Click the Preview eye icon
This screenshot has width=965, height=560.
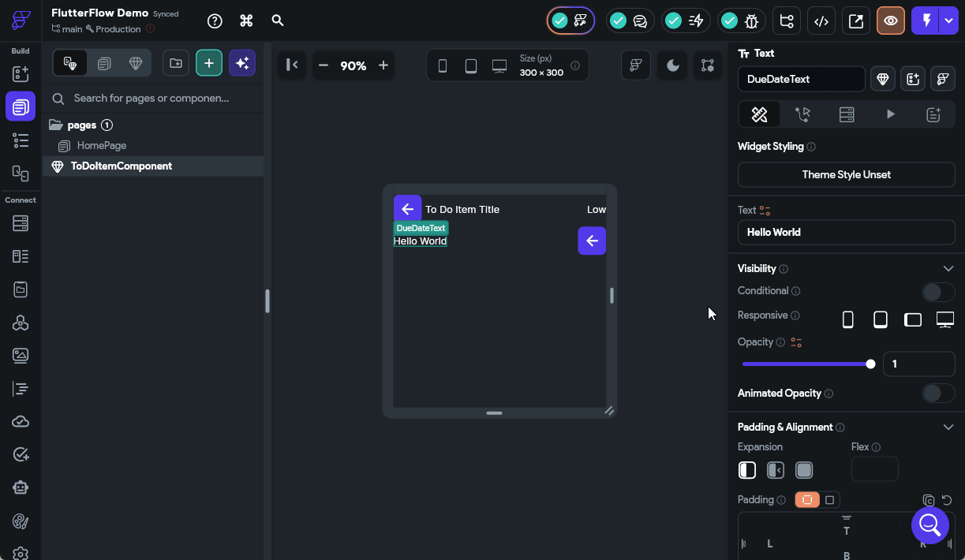890,21
